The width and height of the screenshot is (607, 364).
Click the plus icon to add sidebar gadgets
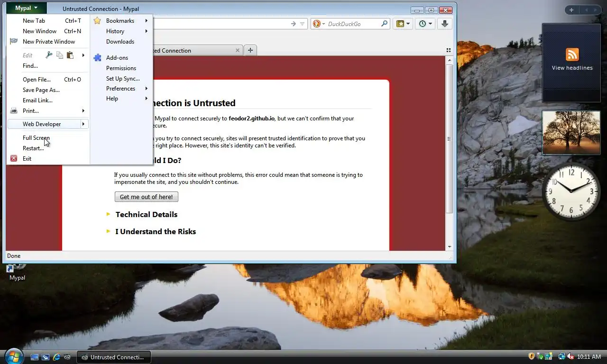571,10
